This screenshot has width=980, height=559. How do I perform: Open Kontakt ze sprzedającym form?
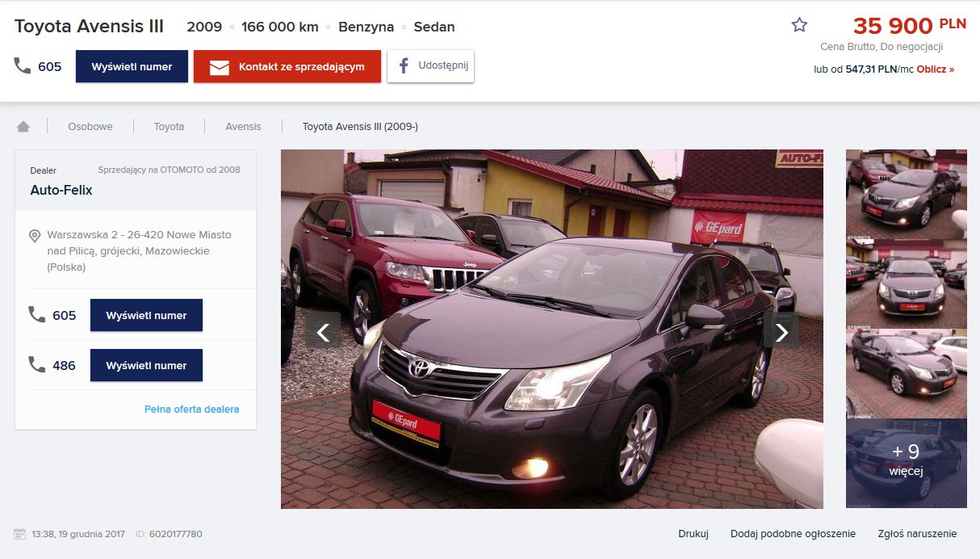(287, 66)
